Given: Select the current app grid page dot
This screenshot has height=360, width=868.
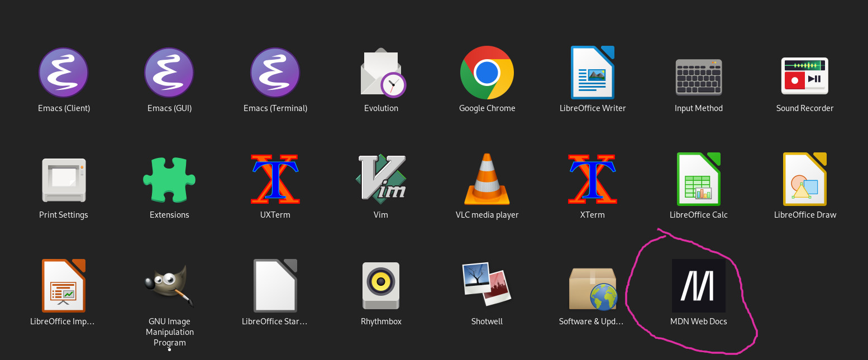Looking at the screenshot, I should tap(169, 350).
